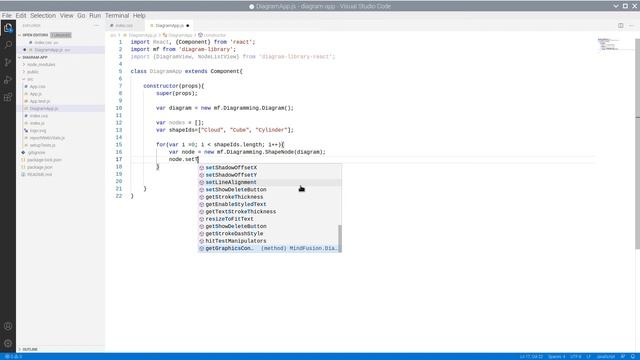Choose setShowDeleteButton suggestion
Screen dimensions: 640x360
(x=269, y=190)
